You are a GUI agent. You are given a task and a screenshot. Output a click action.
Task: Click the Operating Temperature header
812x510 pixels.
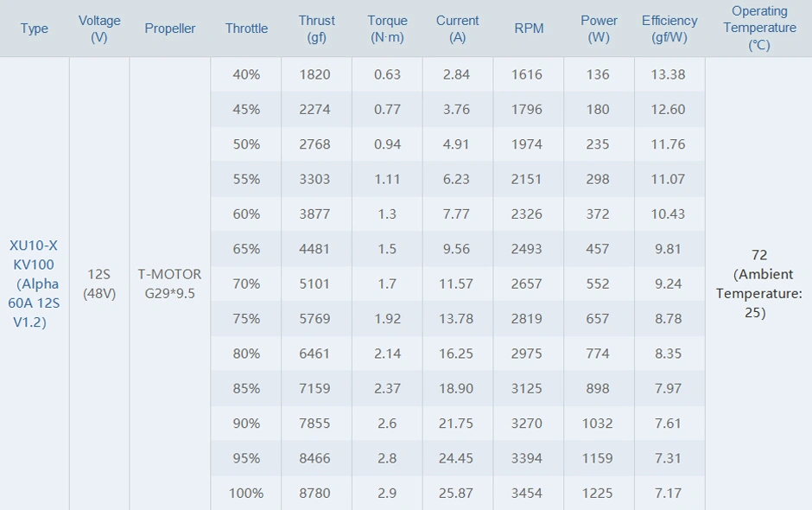point(759,29)
